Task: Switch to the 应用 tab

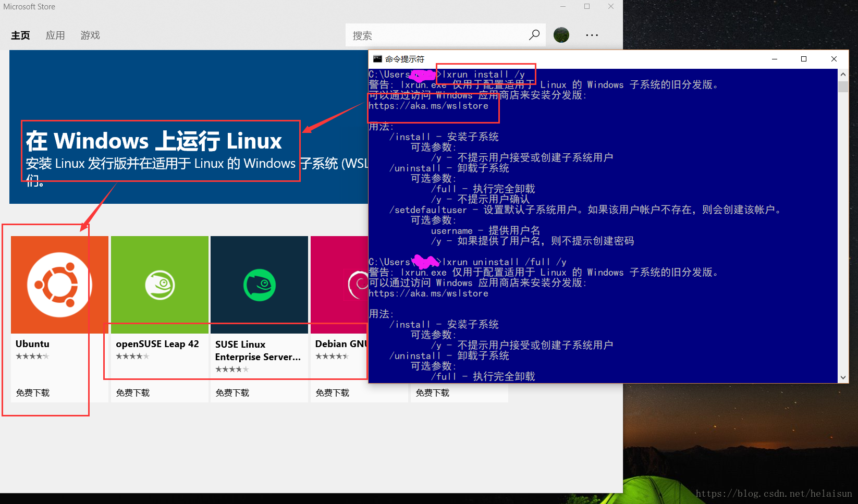Action: (x=55, y=35)
